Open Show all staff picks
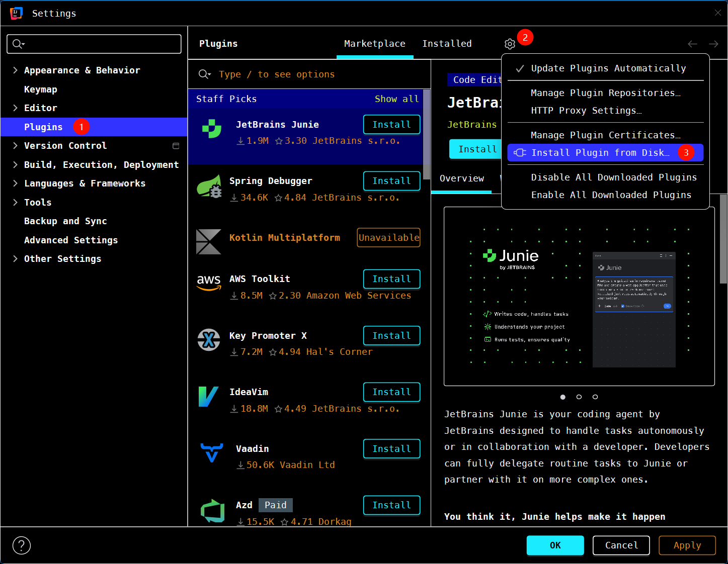Screen dimensions: 728x564 click(x=396, y=99)
